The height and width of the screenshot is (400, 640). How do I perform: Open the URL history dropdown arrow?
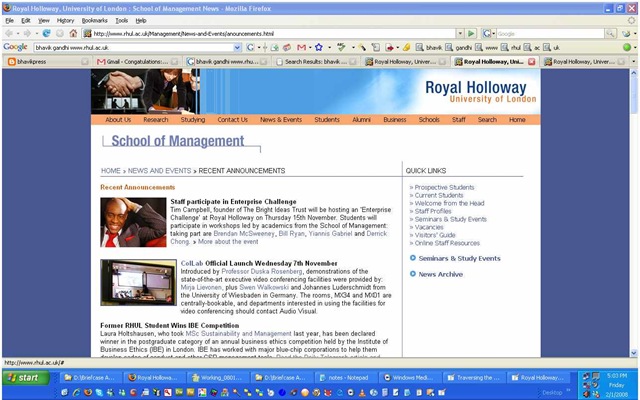[460, 33]
